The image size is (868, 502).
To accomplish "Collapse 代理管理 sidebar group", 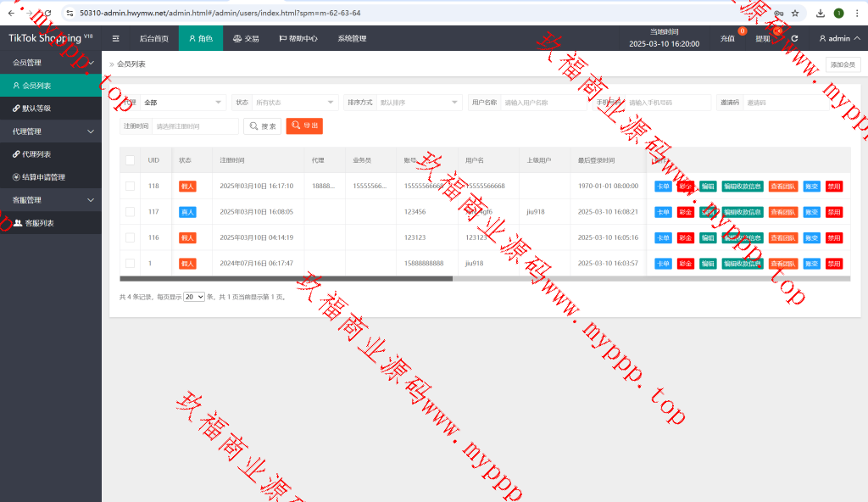I will [x=51, y=131].
